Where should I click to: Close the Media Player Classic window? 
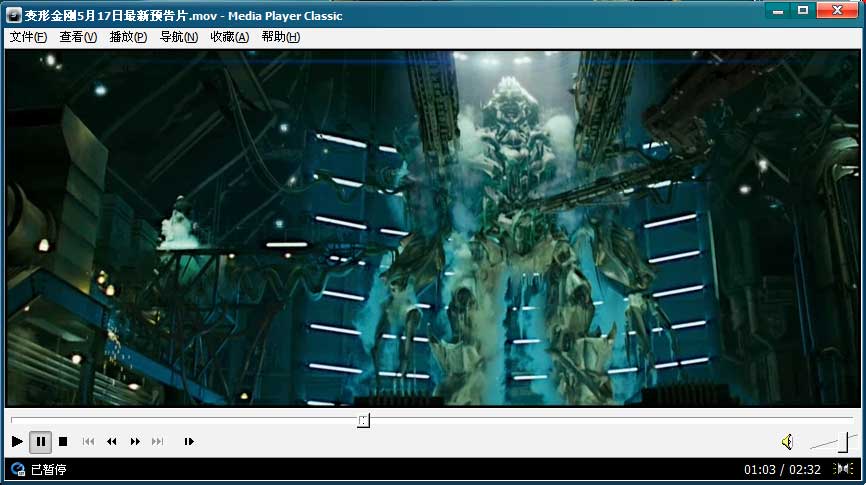tap(837, 10)
